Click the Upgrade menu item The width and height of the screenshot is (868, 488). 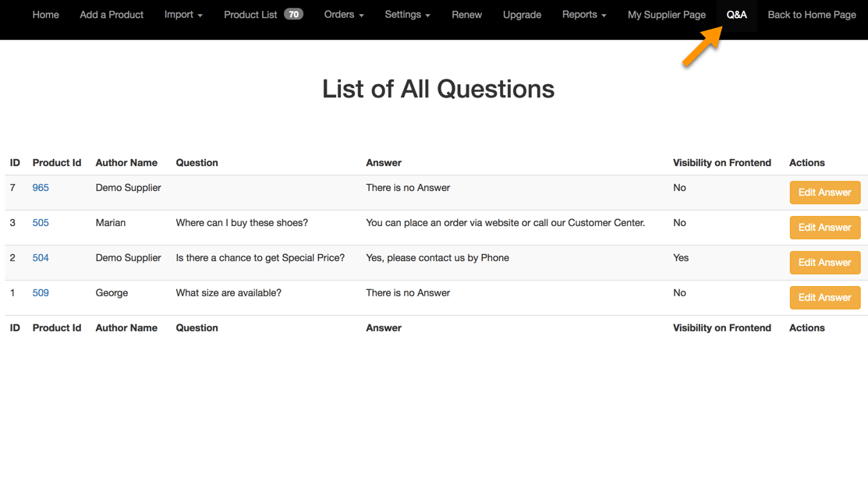click(x=522, y=15)
